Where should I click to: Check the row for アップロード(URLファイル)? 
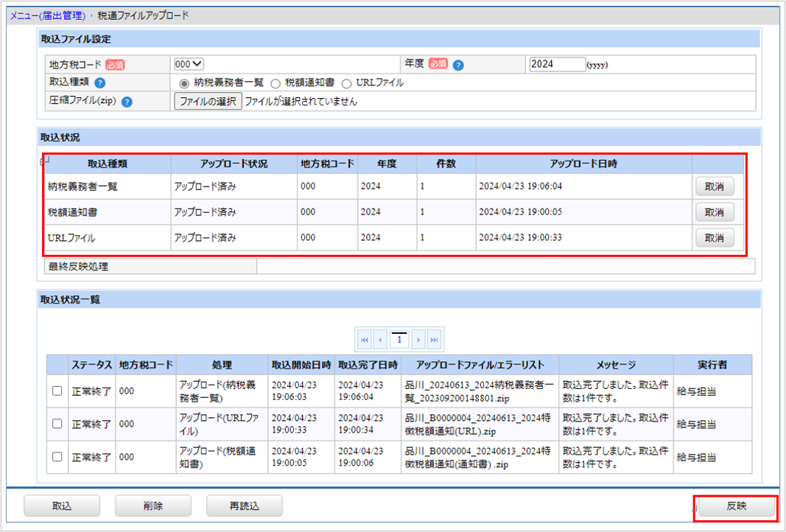[x=57, y=424]
